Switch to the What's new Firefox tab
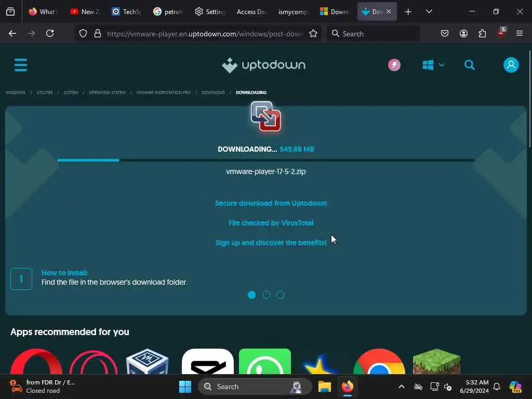532x399 pixels. pos(43,11)
